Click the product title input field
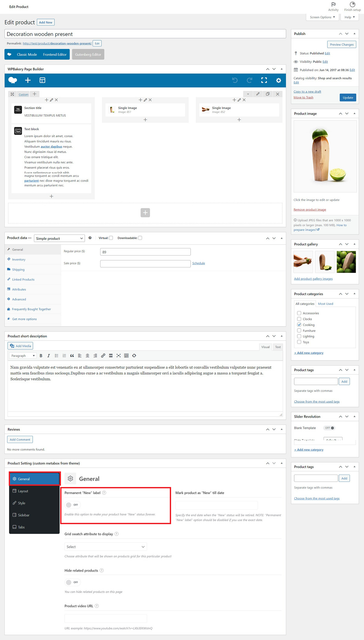Viewport: 364px width, 640px height. tap(145, 34)
